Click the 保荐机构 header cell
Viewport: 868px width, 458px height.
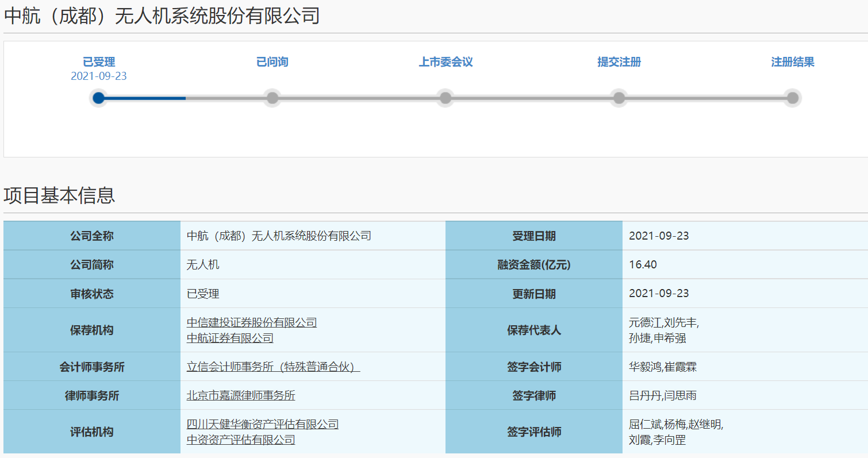tap(92, 330)
